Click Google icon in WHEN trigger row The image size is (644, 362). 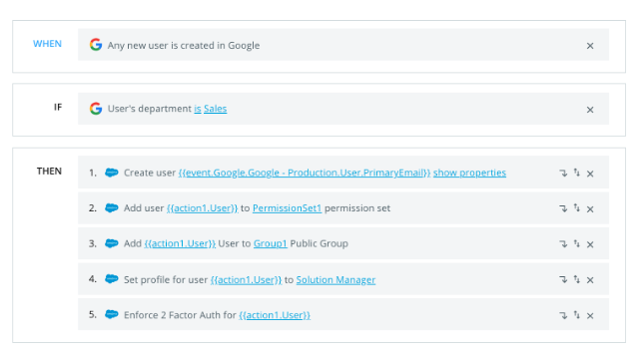click(x=96, y=44)
